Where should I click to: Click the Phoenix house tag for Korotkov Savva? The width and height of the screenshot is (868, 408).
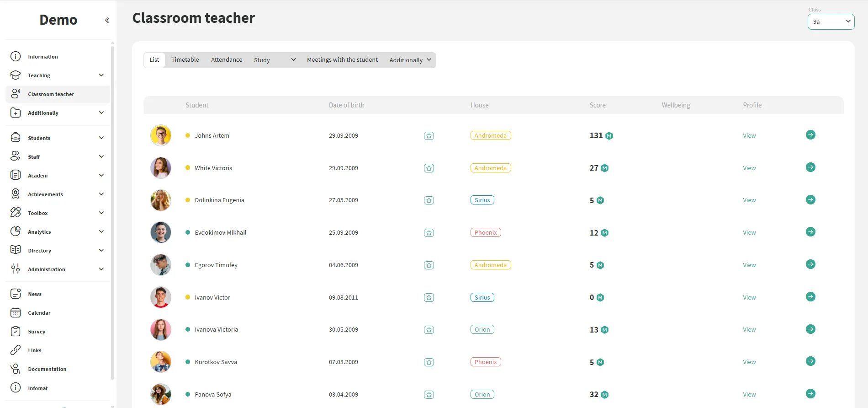click(x=485, y=362)
